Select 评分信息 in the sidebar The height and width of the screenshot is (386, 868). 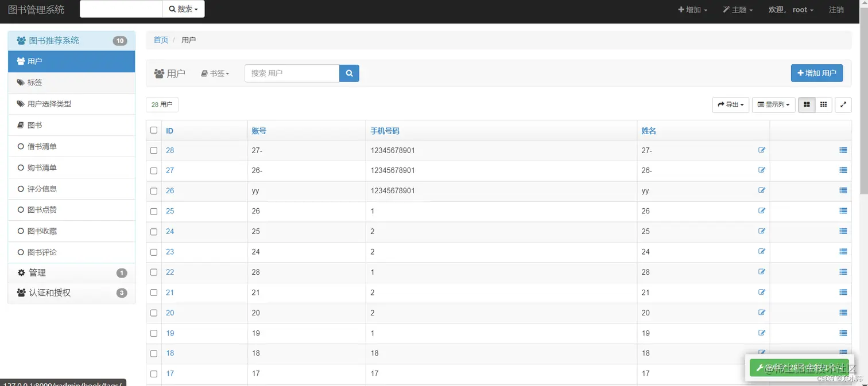72,189
